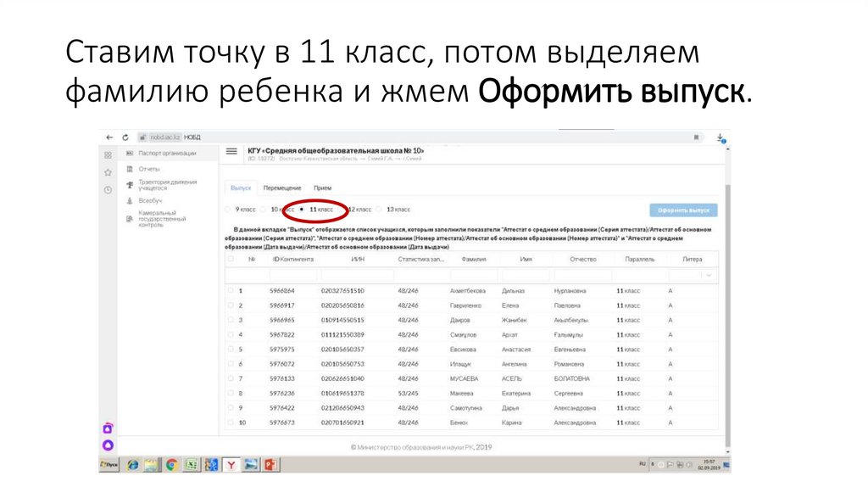This screenshot has width=868, height=487.
Task: Open PowerPoint from taskbar
Action: tap(270, 465)
